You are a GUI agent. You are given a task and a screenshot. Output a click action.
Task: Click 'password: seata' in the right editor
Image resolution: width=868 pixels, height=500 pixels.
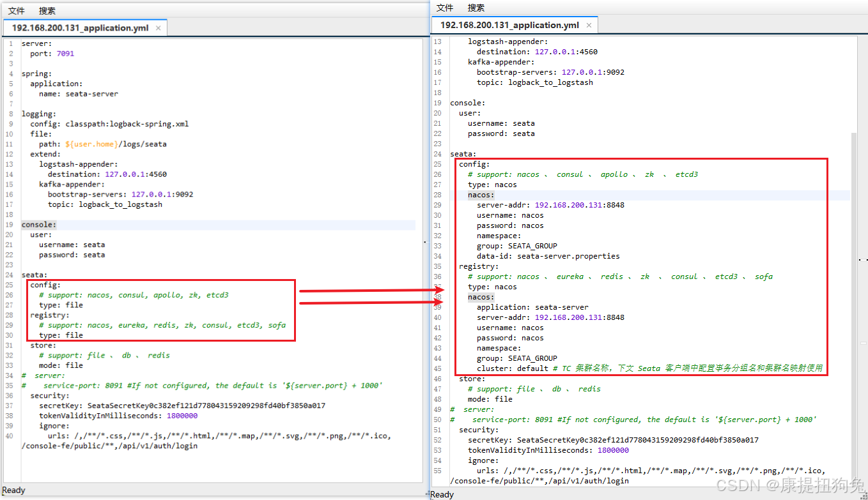[501, 133]
